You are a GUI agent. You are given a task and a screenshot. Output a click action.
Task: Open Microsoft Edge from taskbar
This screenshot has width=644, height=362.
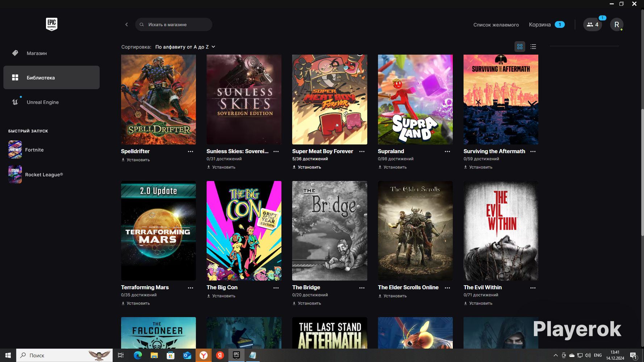coord(138,355)
